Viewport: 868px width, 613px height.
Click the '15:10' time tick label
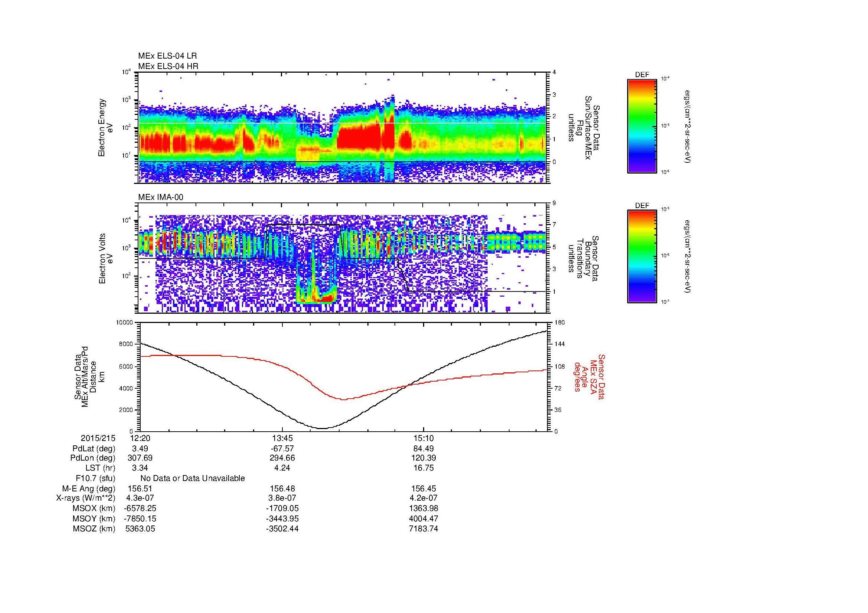coord(424,438)
